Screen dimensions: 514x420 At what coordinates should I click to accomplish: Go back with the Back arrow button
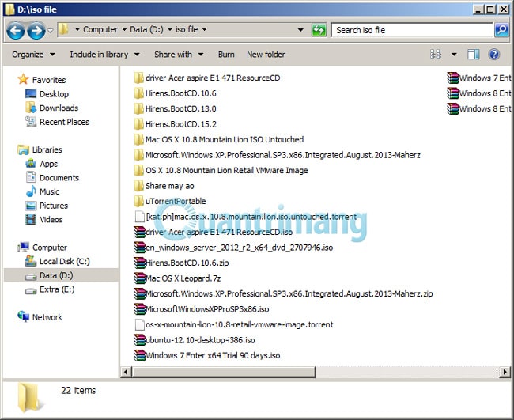pos(15,31)
